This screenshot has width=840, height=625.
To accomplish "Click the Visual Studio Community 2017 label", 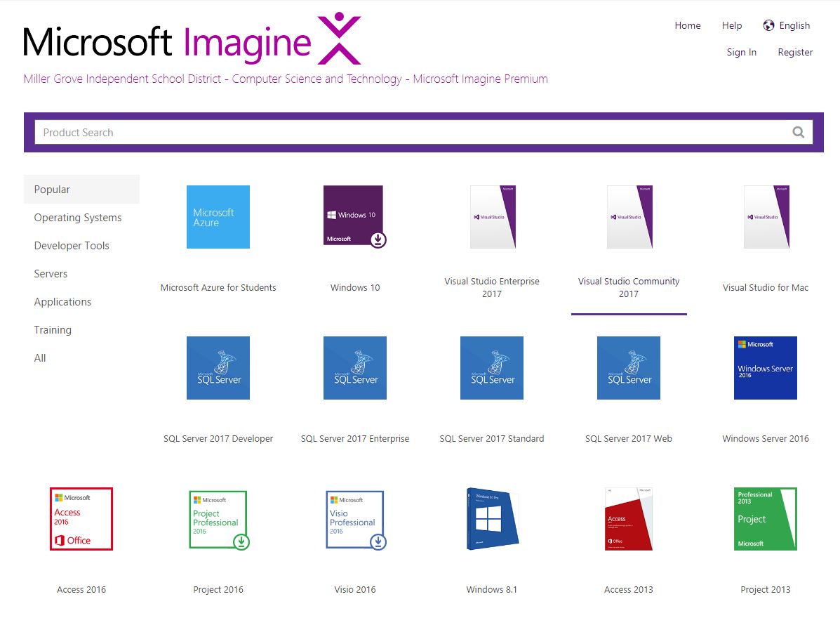I will [x=629, y=287].
